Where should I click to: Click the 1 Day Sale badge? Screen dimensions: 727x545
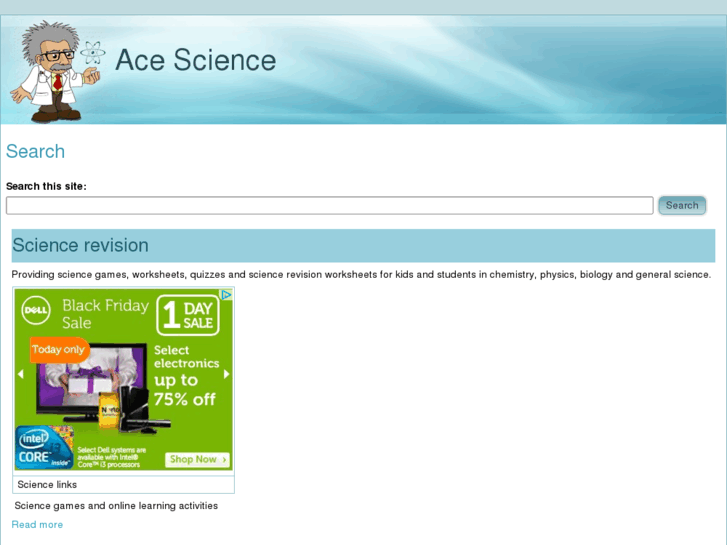pos(188,315)
